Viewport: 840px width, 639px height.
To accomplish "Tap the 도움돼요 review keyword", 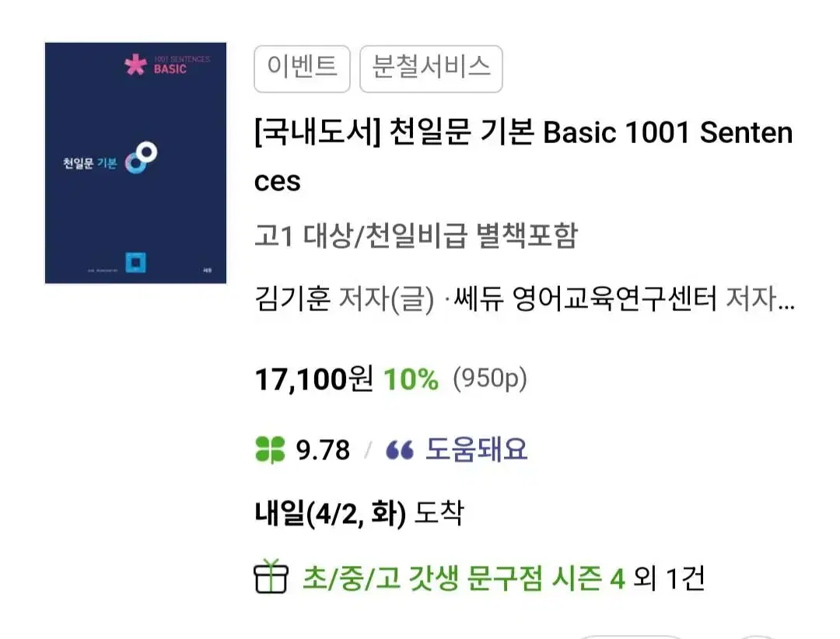I will 476,449.
